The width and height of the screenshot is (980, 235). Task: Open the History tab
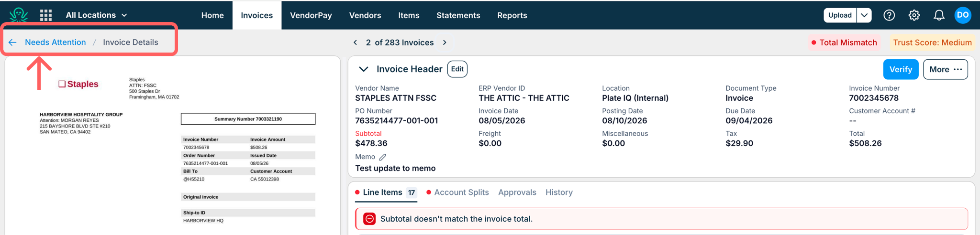[x=559, y=192]
